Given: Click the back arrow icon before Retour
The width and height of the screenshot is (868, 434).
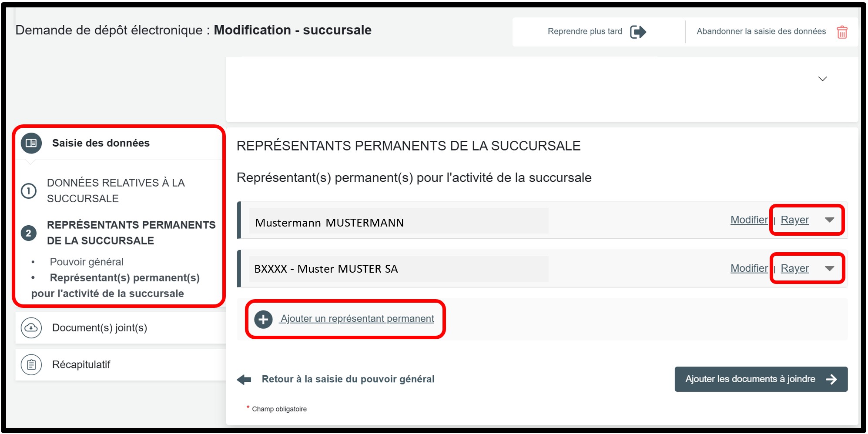Looking at the screenshot, I should pos(244,380).
